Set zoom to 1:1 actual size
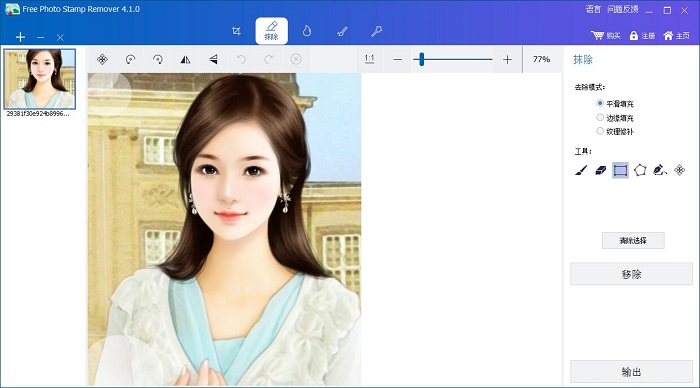Viewport: 700px width, 388px height. coord(369,59)
